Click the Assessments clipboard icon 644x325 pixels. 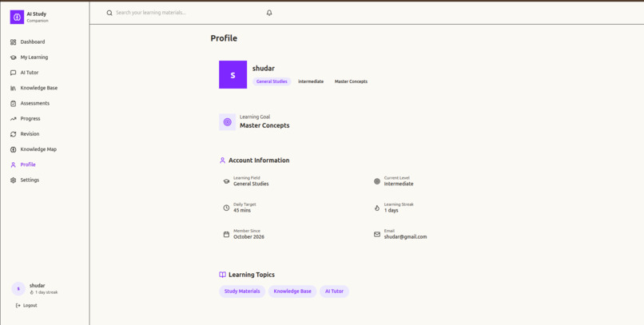tap(13, 104)
